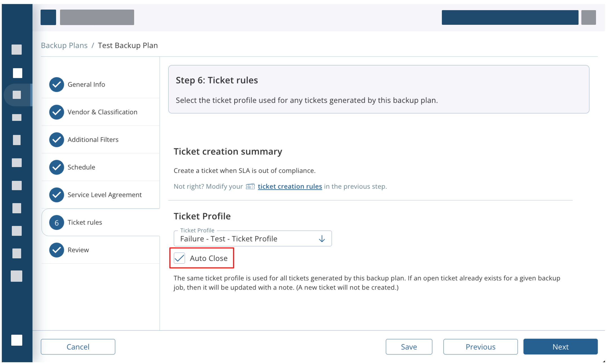Screen dimensions: 607x364
Task: Click the Additional Filters completed step icon
Action: 57,139
